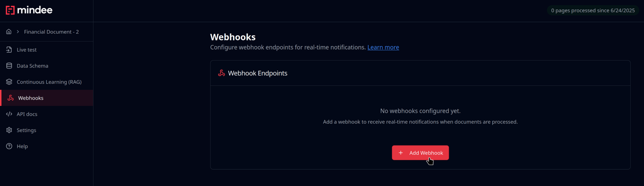Click pages processed counter badge
The height and width of the screenshot is (186, 644).
pyautogui.click(x=593, y=11)
